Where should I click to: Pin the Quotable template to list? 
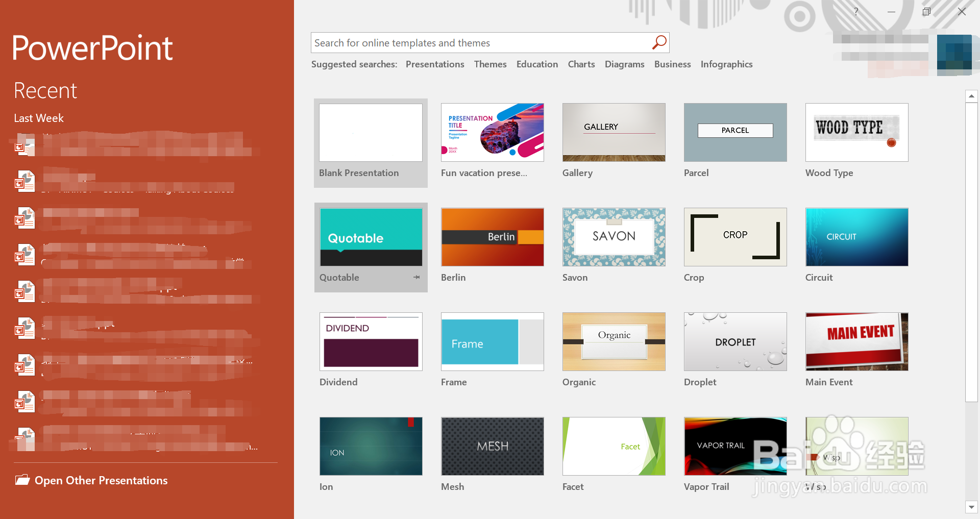pos(416,277)
